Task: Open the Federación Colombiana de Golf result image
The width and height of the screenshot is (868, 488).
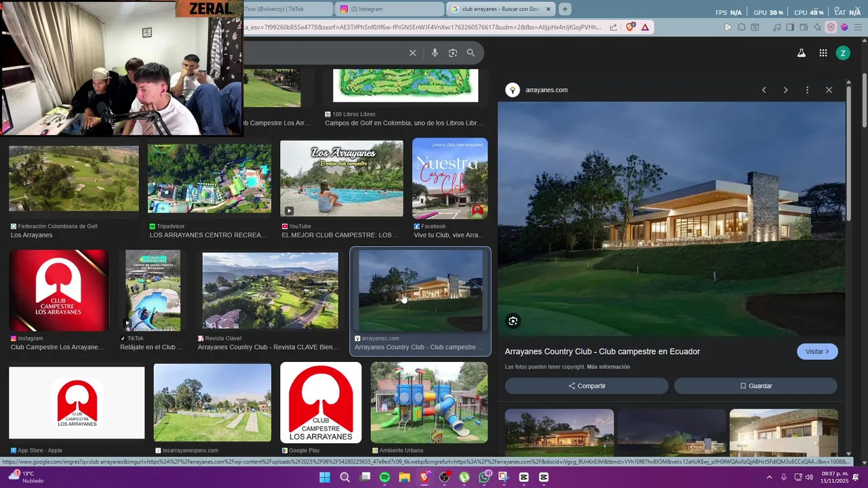Action: 74,178
